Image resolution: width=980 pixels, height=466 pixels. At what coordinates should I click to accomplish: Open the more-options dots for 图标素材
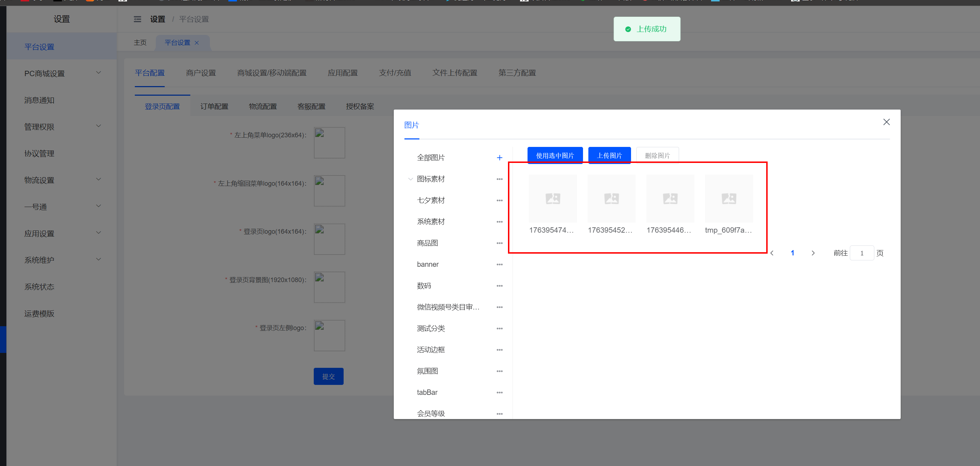[x=499, y=179]
